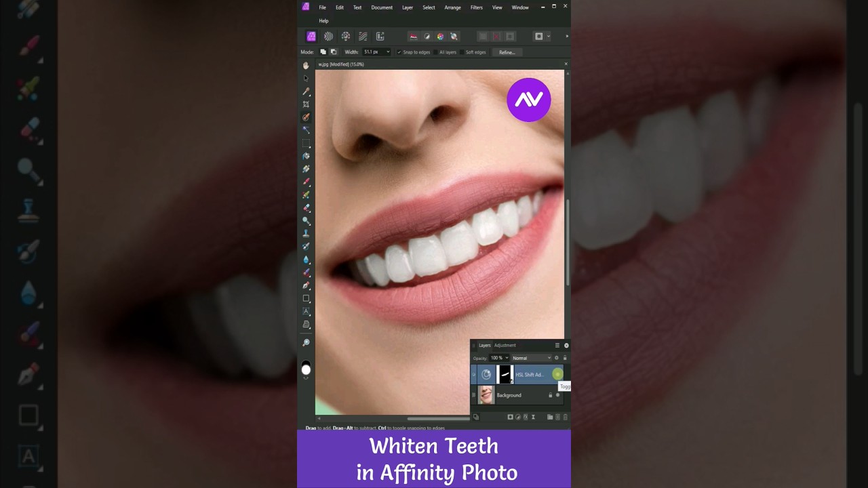Add Live Filter hourglass icon
Screen dimensions: 868x488
coord(533,417)
